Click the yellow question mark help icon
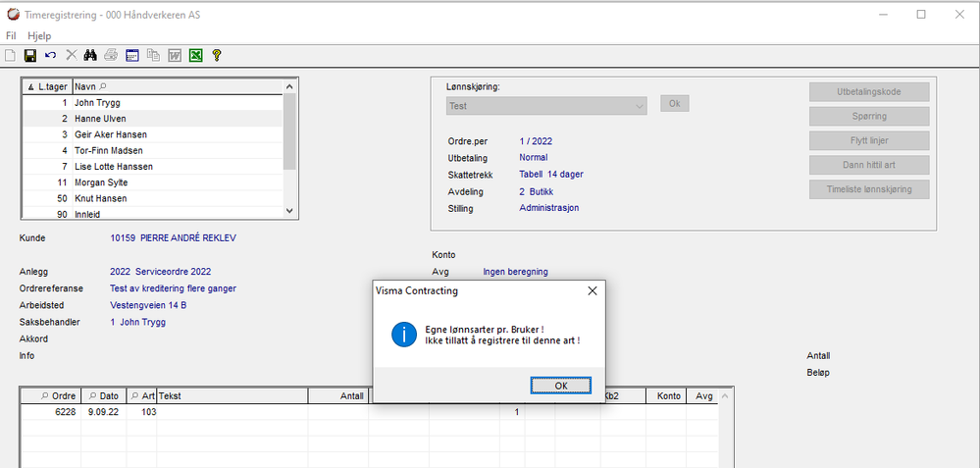This screenshot has width=980, height=468. point(216,55)
